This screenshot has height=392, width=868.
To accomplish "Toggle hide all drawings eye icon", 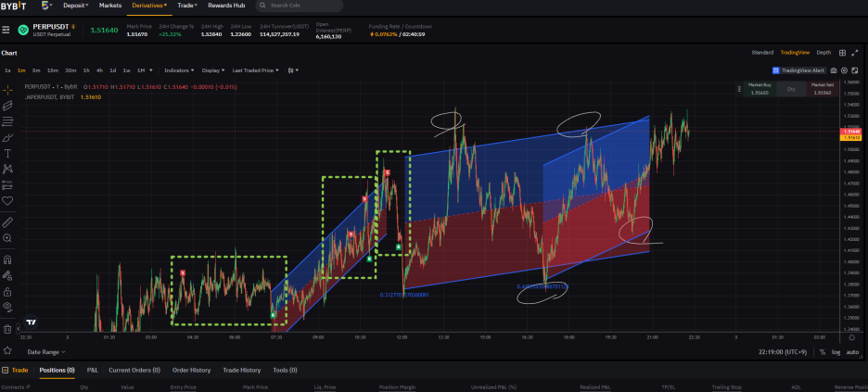I will [7, 307].
